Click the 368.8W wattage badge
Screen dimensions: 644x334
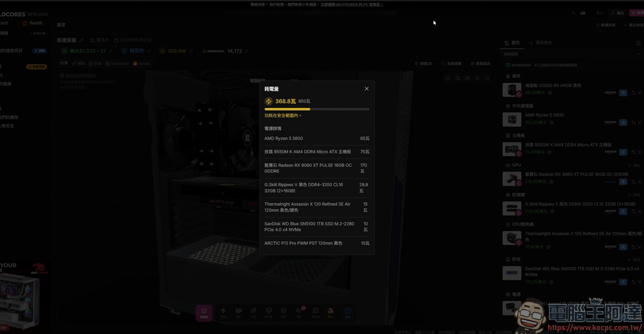pos(177,51)
